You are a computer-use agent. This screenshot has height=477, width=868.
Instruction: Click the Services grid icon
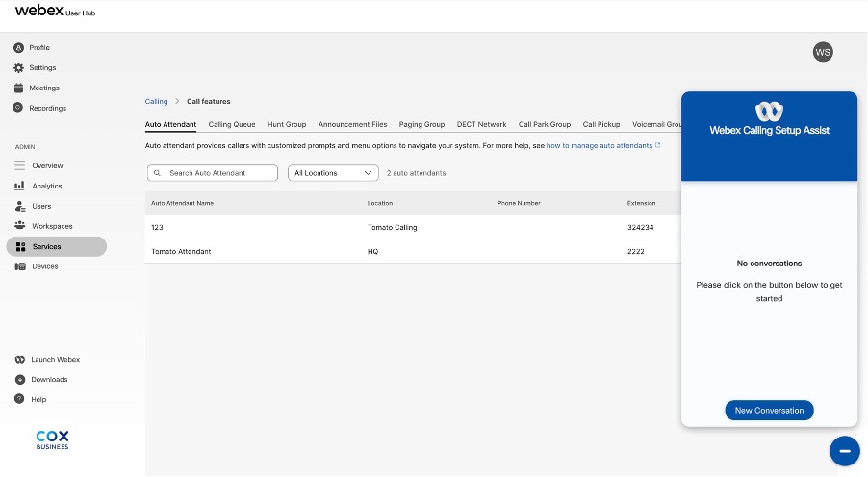point(21,247)
